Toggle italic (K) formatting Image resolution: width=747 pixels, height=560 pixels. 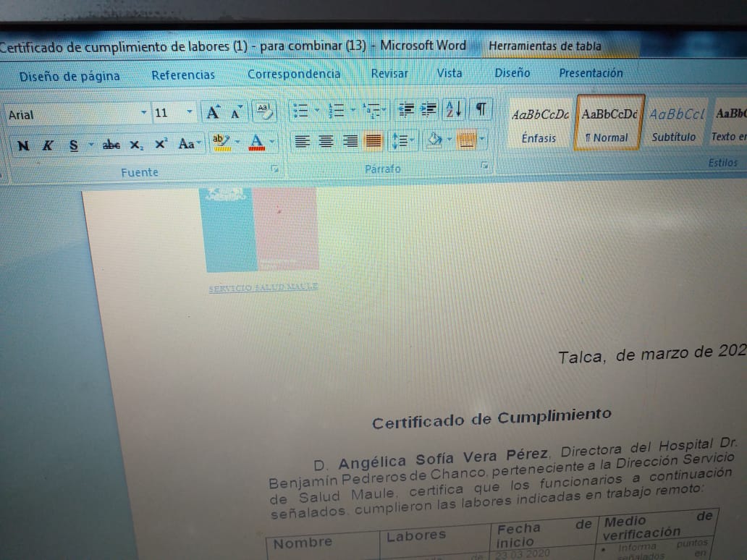click(x=48, y=145)
